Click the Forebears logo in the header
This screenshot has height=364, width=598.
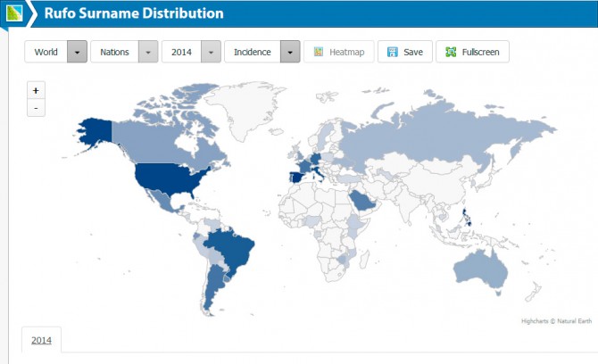[x=15, y=14]
